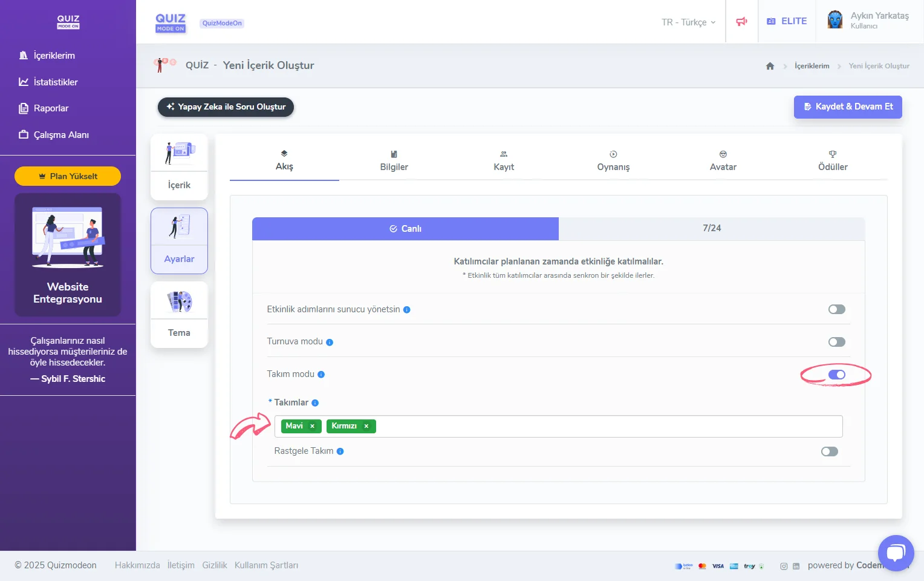Open the TR - Türkçe language dropdown
924x581 pixels.
click(x=688, y=22)
